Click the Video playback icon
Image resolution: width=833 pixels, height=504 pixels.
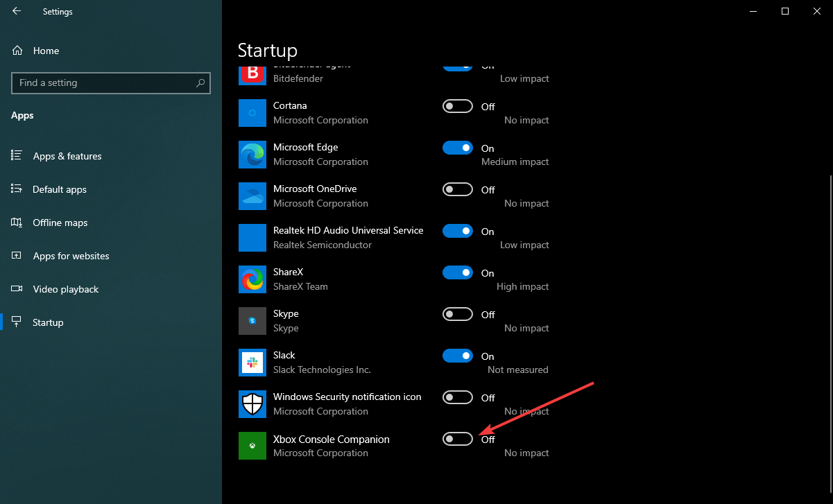click(x=17, y=289)
